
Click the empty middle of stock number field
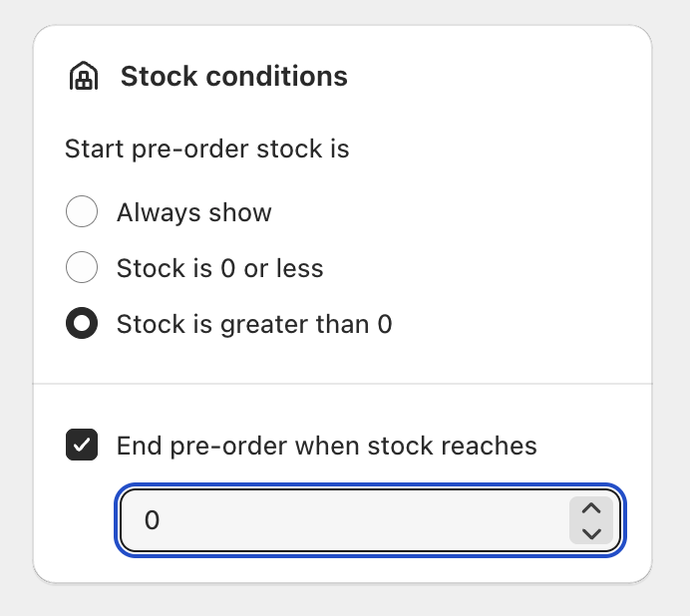[359, 520]
